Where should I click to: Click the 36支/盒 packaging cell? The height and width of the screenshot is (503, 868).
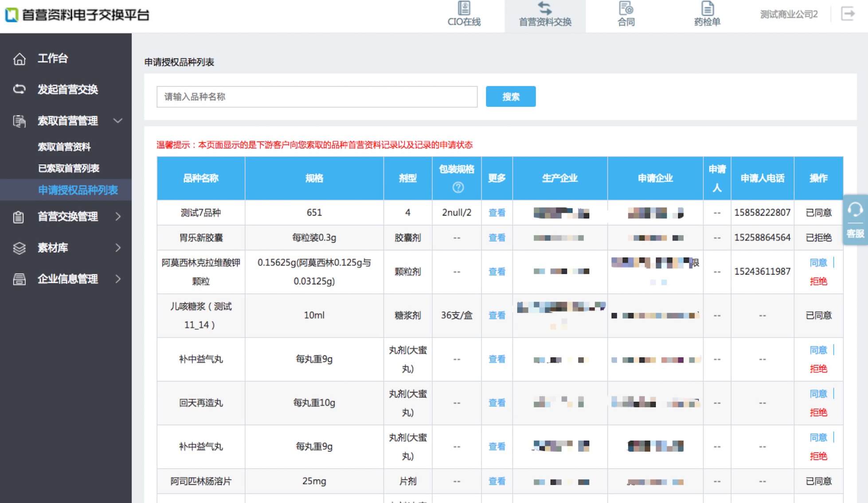pos(457,315)
